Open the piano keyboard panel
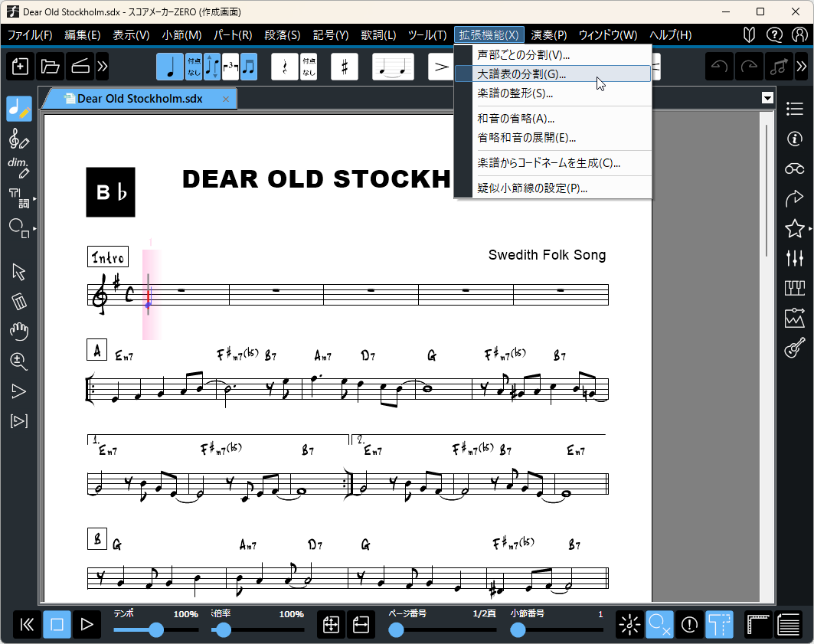The image size is (814, 644). point(795,288)
